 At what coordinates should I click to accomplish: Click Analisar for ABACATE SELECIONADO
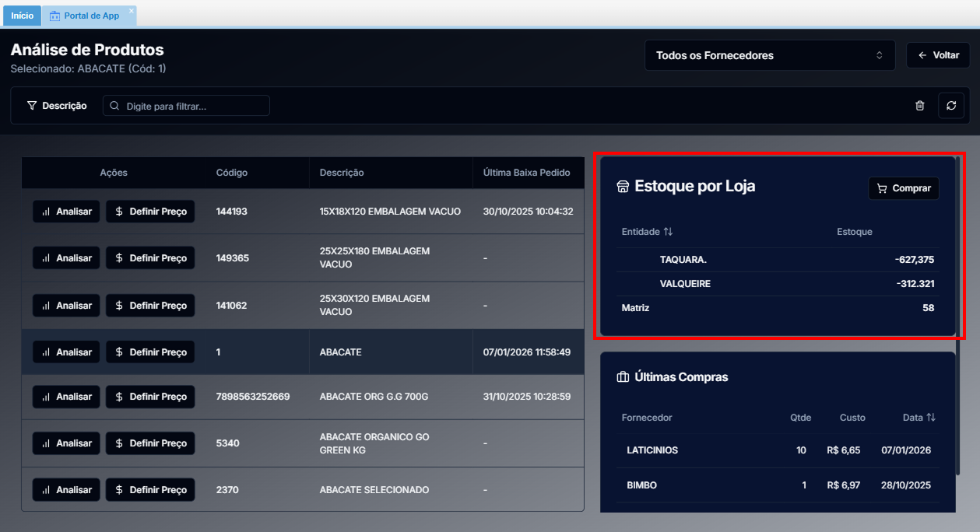pyautogui.click(x=66, y=490)
